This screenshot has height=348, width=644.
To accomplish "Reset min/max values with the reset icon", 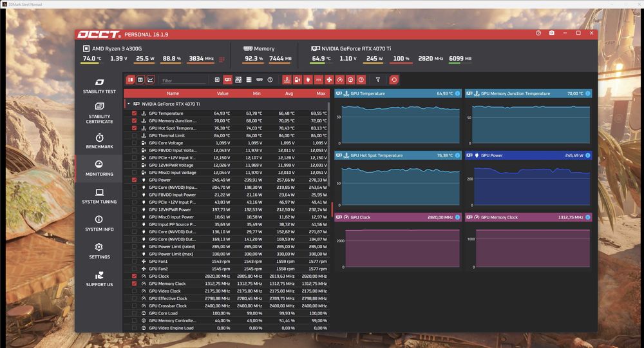I will [x=394, y=80].
